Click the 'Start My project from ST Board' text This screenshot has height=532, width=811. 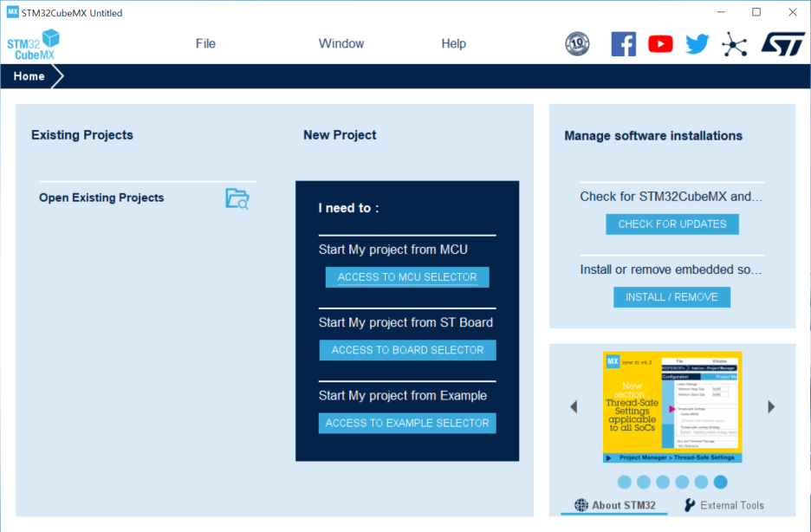[x=405, y=322]
